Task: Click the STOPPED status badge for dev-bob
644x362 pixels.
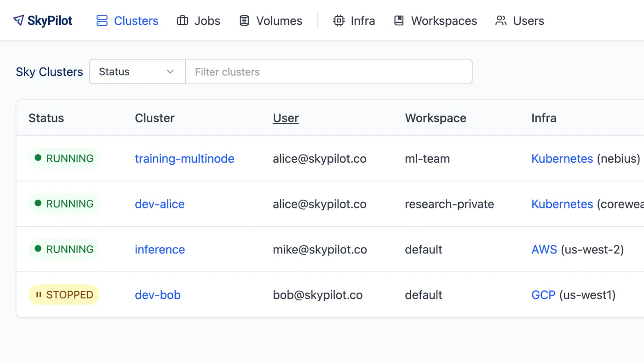Action: coord(64,295)
